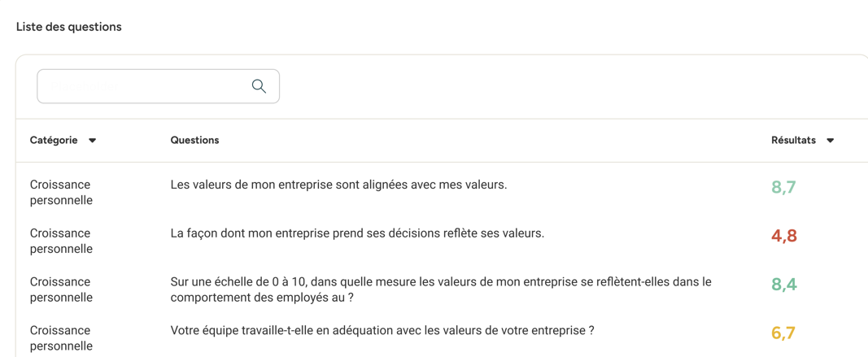Open the 'Sur une échelle de 0 à 10' question

[x=441, y=290]
